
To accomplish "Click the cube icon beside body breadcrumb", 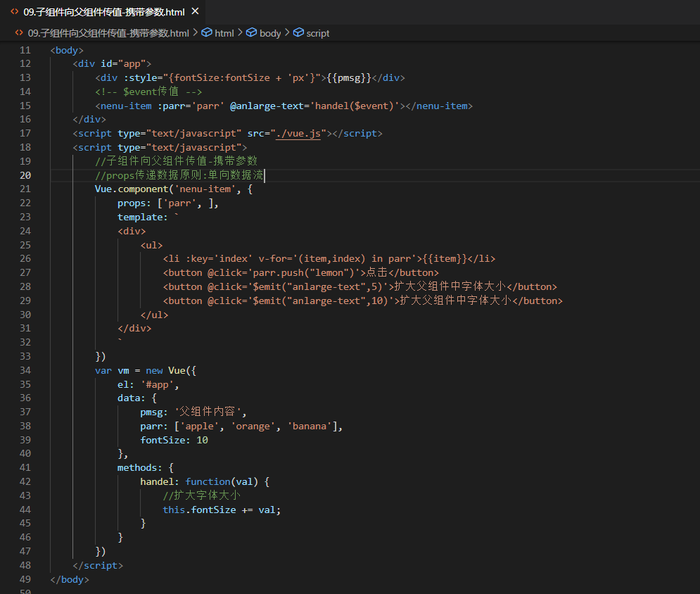I will (251, 33).
